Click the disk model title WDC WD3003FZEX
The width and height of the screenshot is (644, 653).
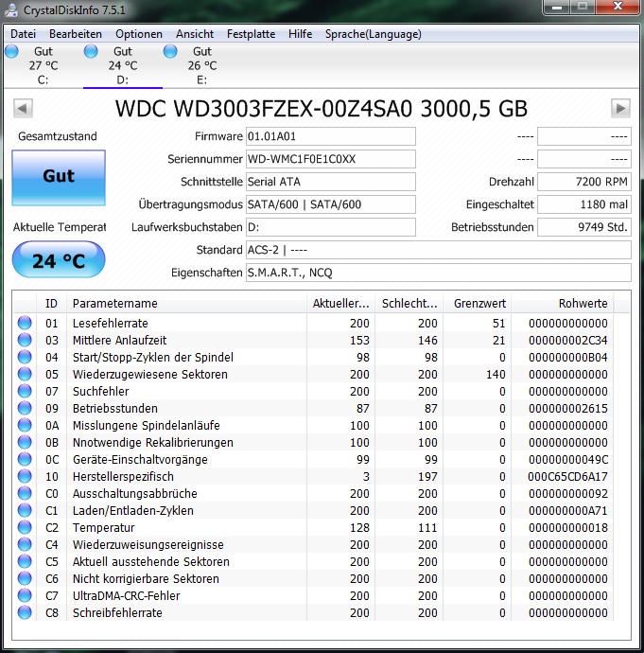322,109
